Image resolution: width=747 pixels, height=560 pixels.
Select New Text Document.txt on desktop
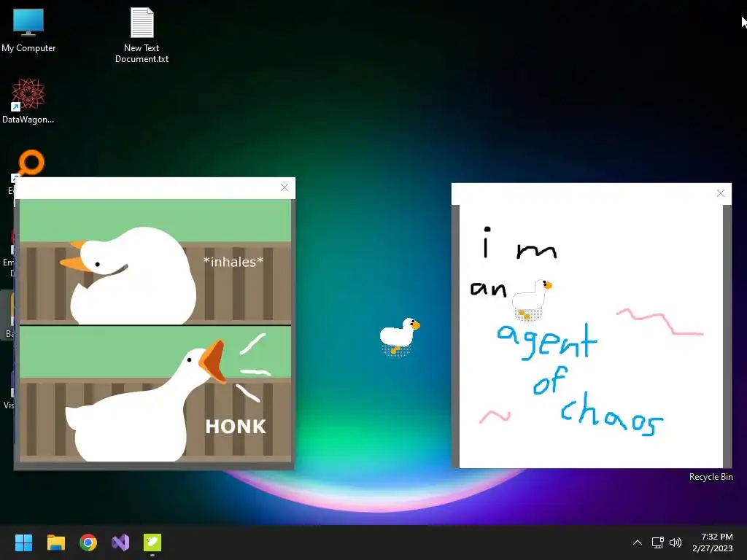[142, 35]
